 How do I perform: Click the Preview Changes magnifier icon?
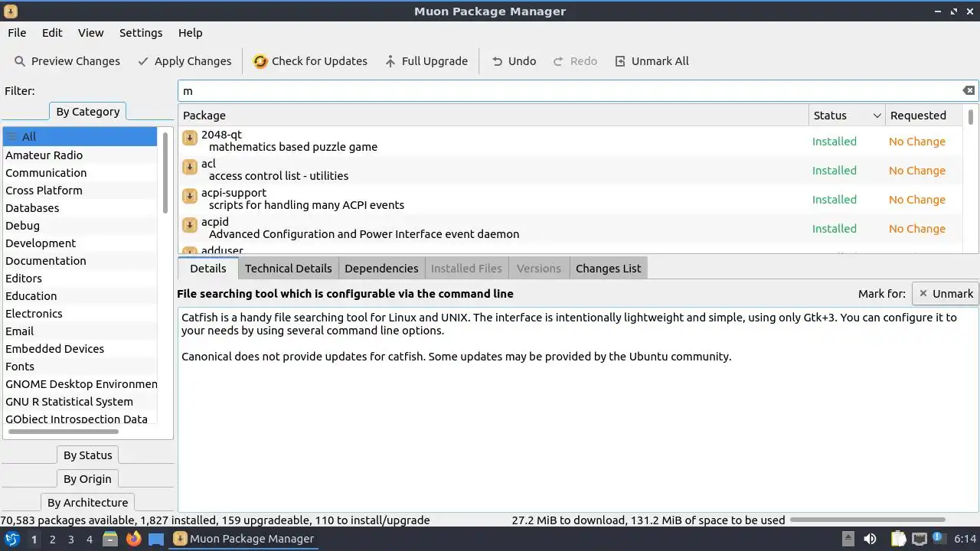(20, 61)
